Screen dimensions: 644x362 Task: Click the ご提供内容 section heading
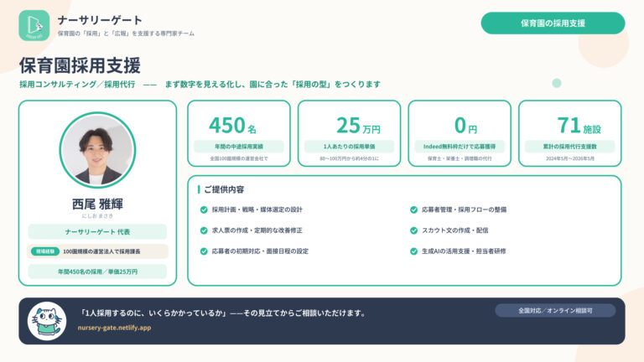(224, 189)
